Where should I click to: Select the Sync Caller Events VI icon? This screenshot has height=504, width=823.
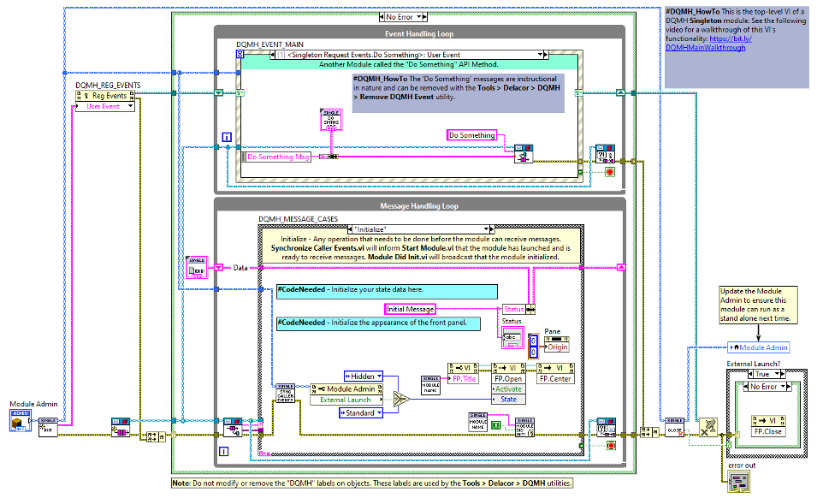285,394
